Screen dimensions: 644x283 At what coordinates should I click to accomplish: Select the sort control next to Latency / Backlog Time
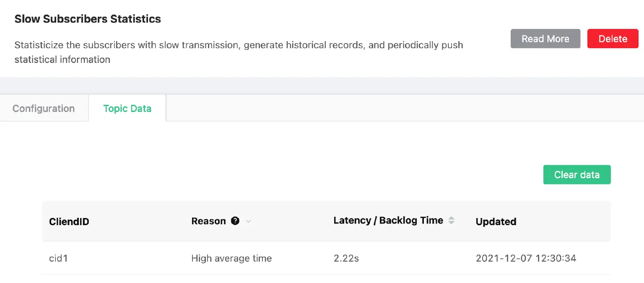click(452, 220)
